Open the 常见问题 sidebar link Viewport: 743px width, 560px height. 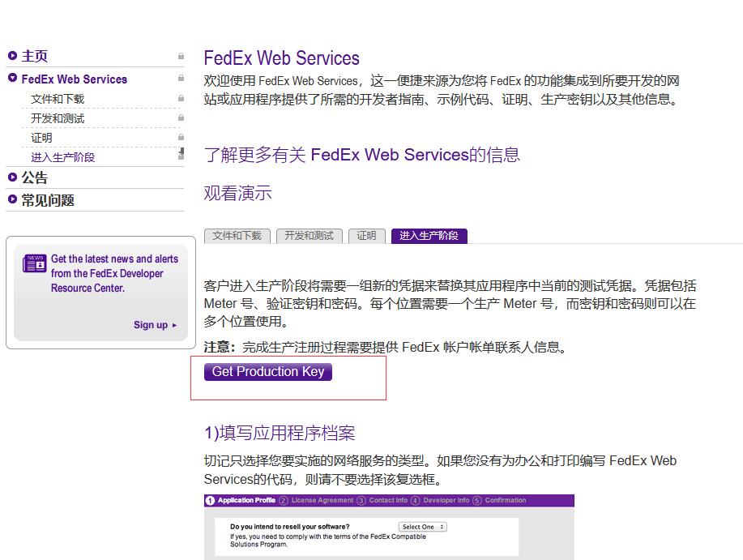(48, 200)
